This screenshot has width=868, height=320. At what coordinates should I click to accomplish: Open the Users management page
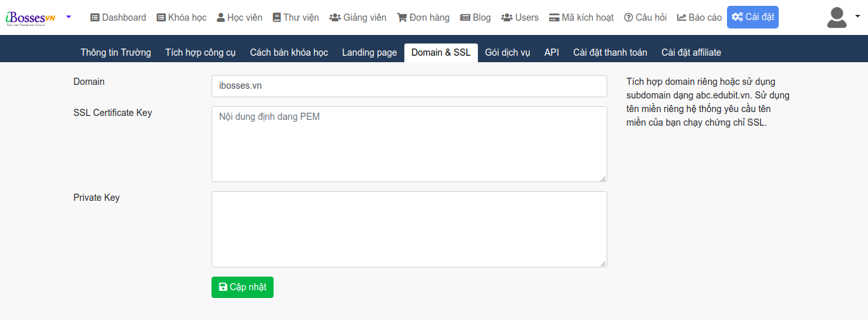click(x=520, y=17)
